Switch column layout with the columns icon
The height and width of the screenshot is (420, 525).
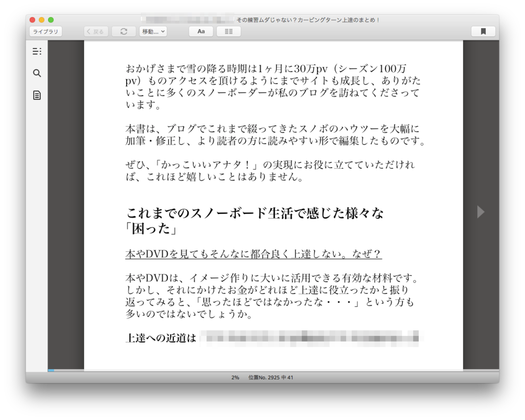pos(229,31)
